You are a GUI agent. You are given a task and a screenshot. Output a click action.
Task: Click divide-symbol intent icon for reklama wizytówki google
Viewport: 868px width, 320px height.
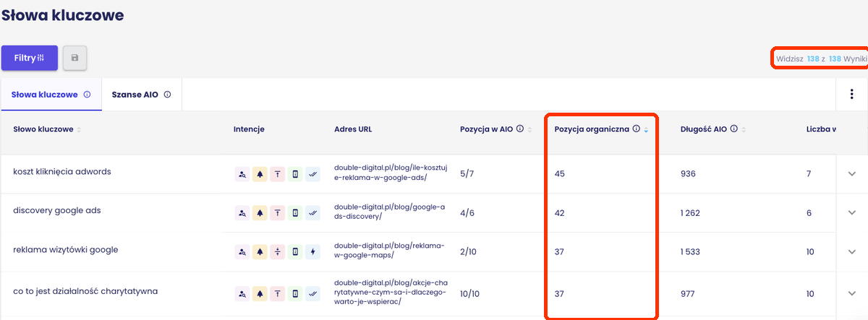277,252
